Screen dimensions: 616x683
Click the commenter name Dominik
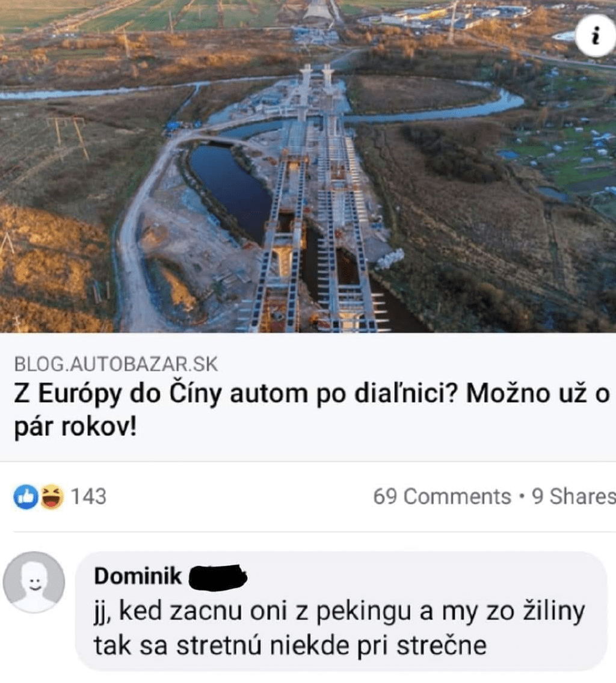click(138, 576)
